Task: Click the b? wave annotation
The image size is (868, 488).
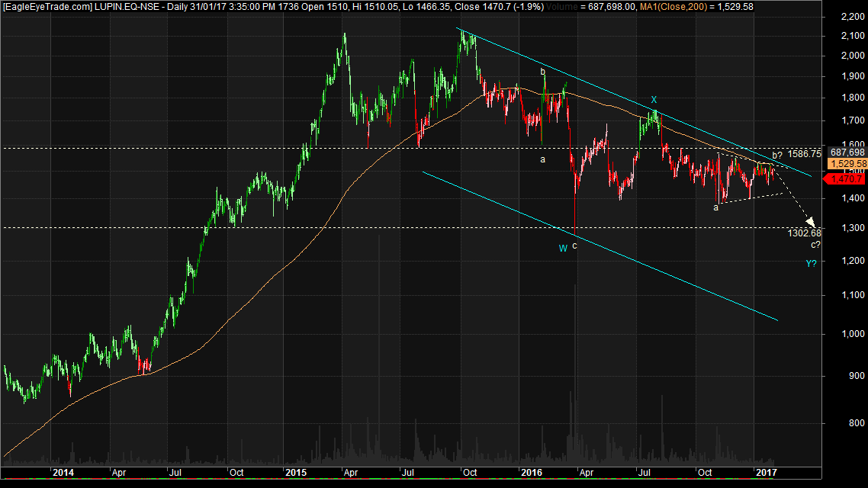Action: coord(777,154)
